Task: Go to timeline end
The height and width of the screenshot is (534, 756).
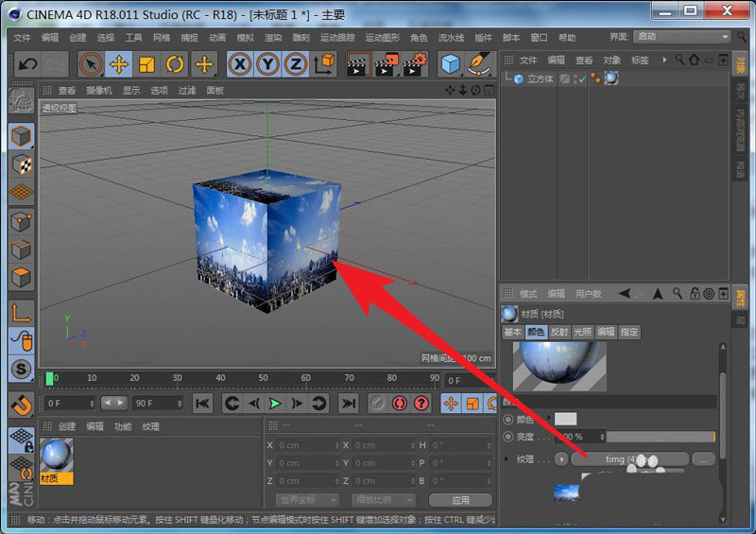Action: pos(348,404)
